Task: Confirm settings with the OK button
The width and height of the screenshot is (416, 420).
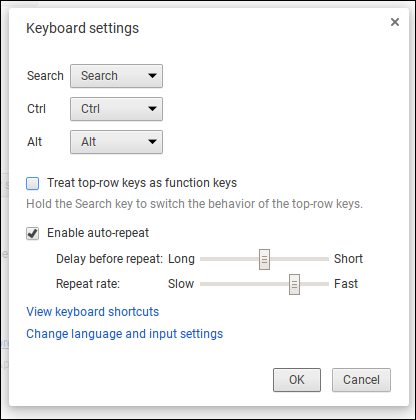Action: (297, 380)
